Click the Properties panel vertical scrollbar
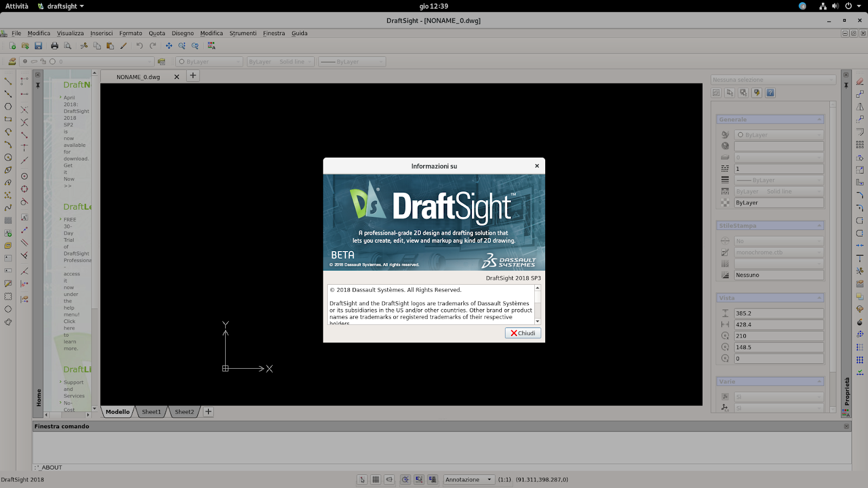The width and height of the screenshot is (868, 488). point(833,256)
